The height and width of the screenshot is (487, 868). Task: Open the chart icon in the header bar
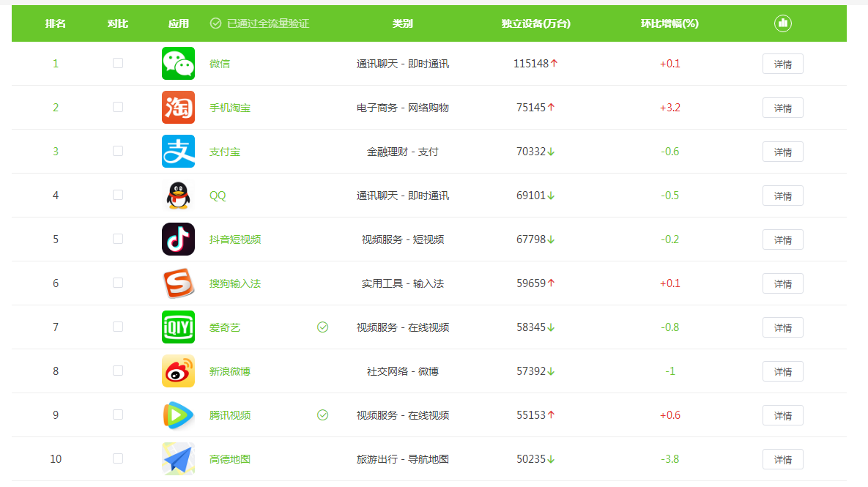[783, 23]
